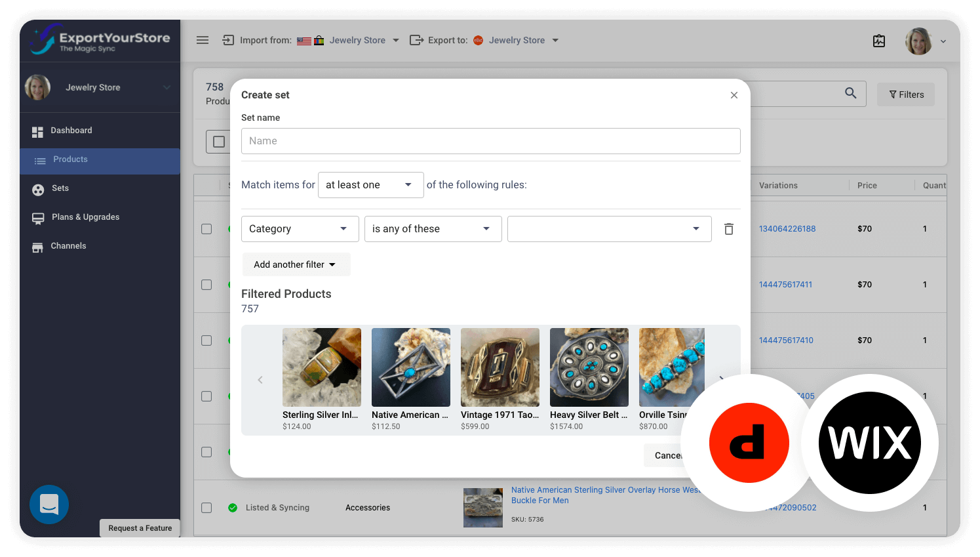Expand the 'is any of these' condition dropdown
Image resolution: width=980 pixels, height=557 pixels.
433,228
